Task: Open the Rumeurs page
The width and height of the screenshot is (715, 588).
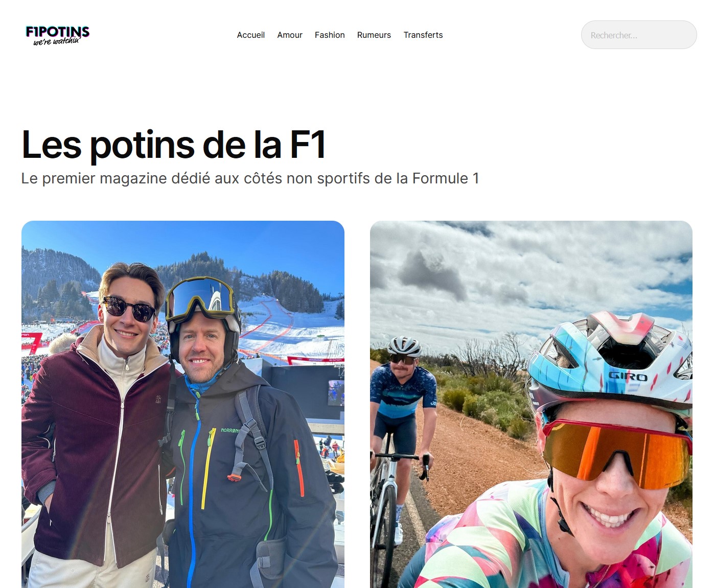Action: 374,35
